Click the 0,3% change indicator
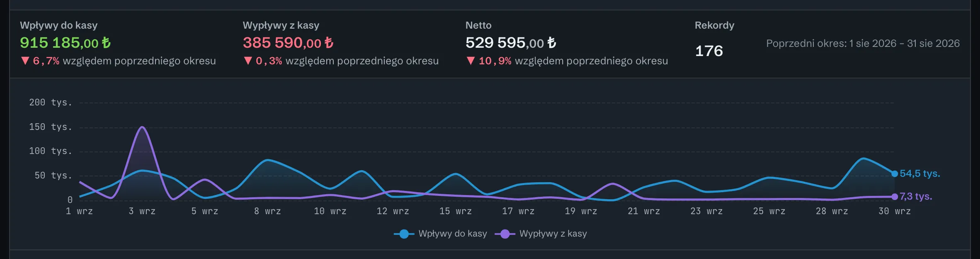This screenshot has height=259, width=980. tap(263, 61)
